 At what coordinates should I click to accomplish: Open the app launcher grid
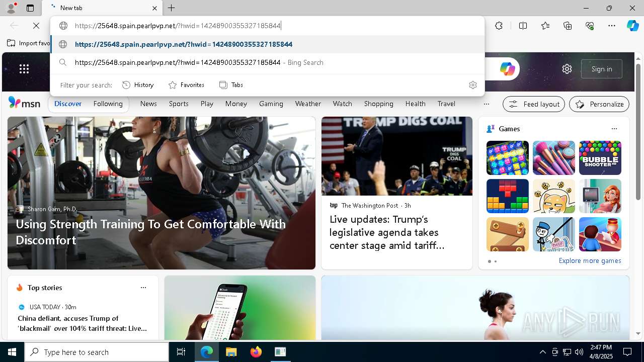tap(24, 69)
